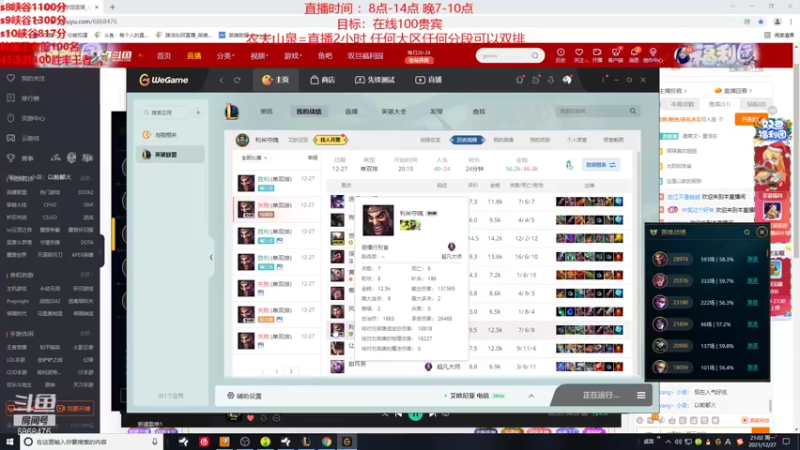Click the search applications field in WeGame sidebar
This screenshot has height=450, width=800.
point(165,112)
